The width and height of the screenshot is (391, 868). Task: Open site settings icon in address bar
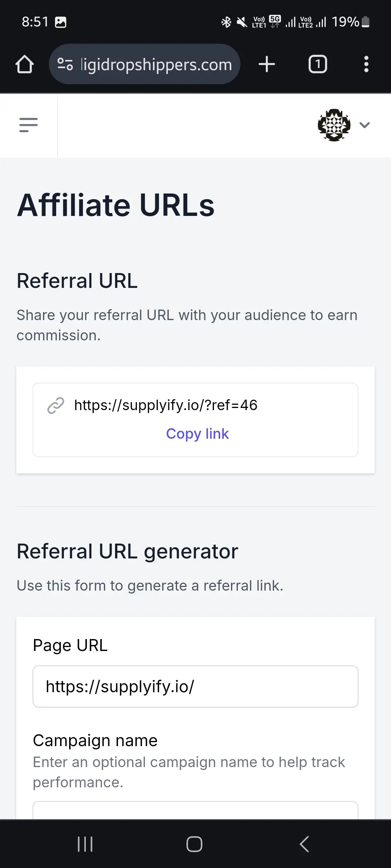pos(65,64)
